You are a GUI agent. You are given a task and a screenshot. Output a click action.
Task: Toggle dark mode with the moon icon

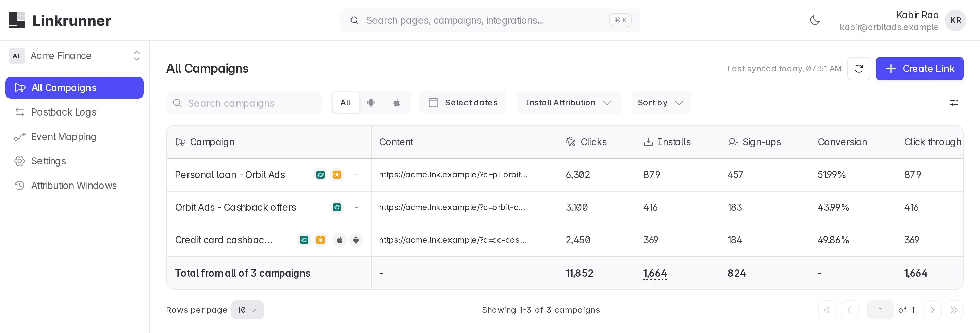click(x=815, y=20)
